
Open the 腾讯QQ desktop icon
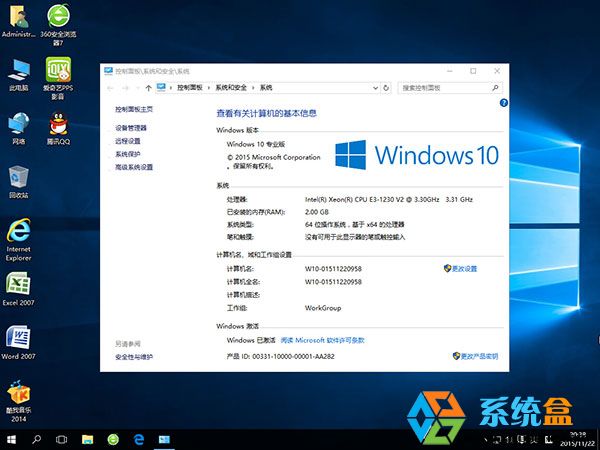59,127
